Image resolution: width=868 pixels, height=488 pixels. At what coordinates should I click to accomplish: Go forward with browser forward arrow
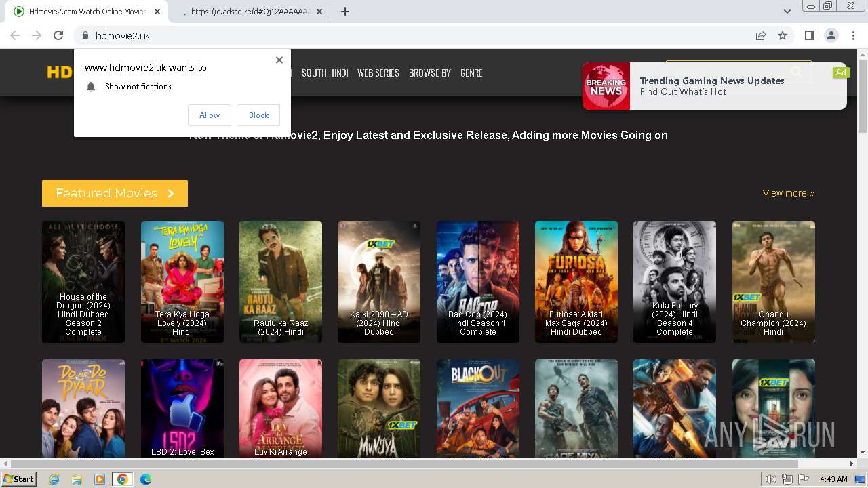(37, 35)
